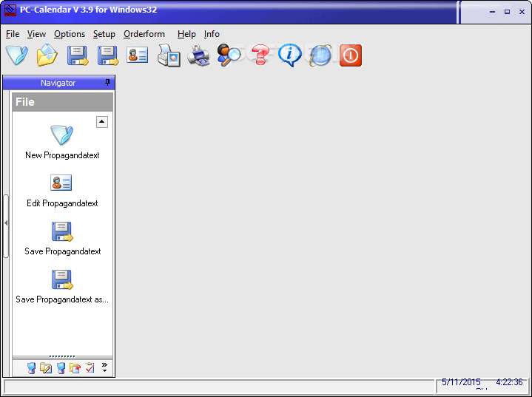The height and width of the screenshot is (397, 532).
Task: Select Edit Propagandatext in the Navigator
Action: click(x=62, y=191)
